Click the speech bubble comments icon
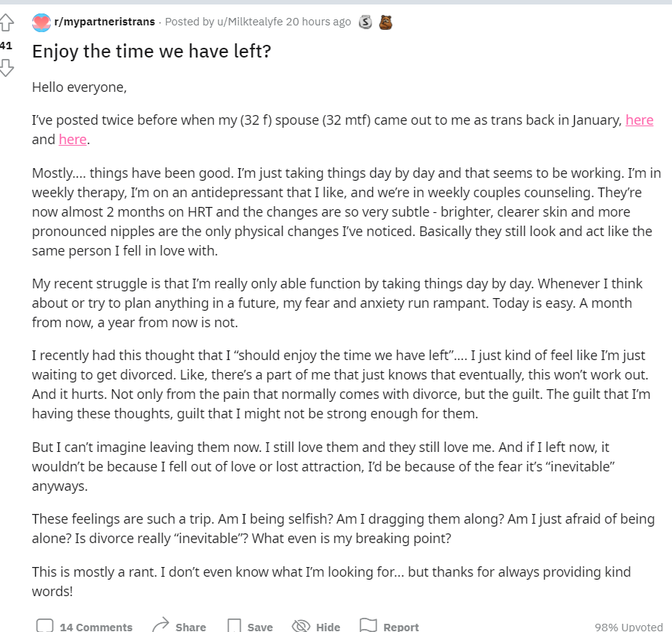672x632 pixels. pyautogui.click(x=45, y=625)
